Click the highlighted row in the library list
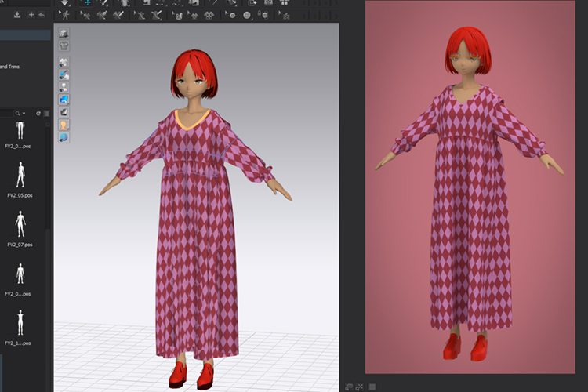The height and width of the screenshot is (392, 588). point(24,34)
